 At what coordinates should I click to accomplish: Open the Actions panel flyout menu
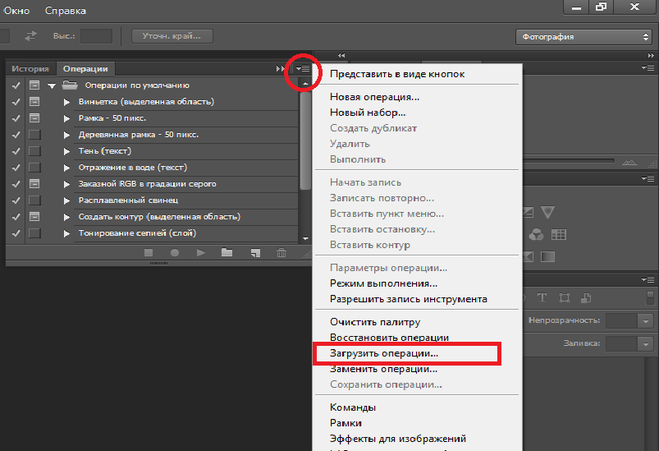point(304,69)
